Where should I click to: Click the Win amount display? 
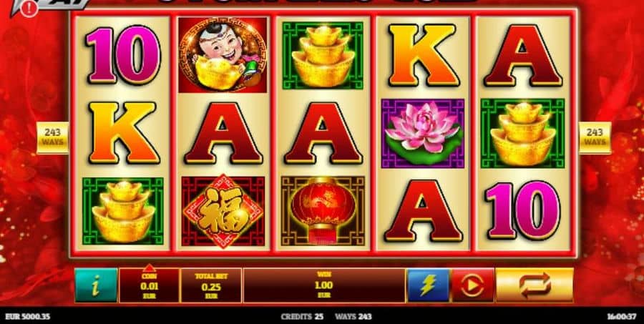click(x=324, y=285)
